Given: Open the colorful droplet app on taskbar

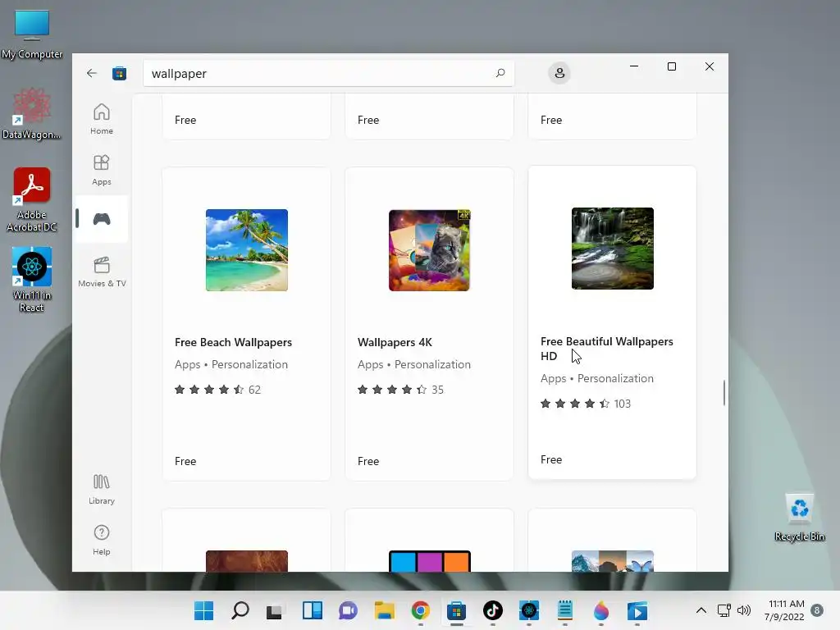Looking at the screenshot, I should click(x=601, y=610).
